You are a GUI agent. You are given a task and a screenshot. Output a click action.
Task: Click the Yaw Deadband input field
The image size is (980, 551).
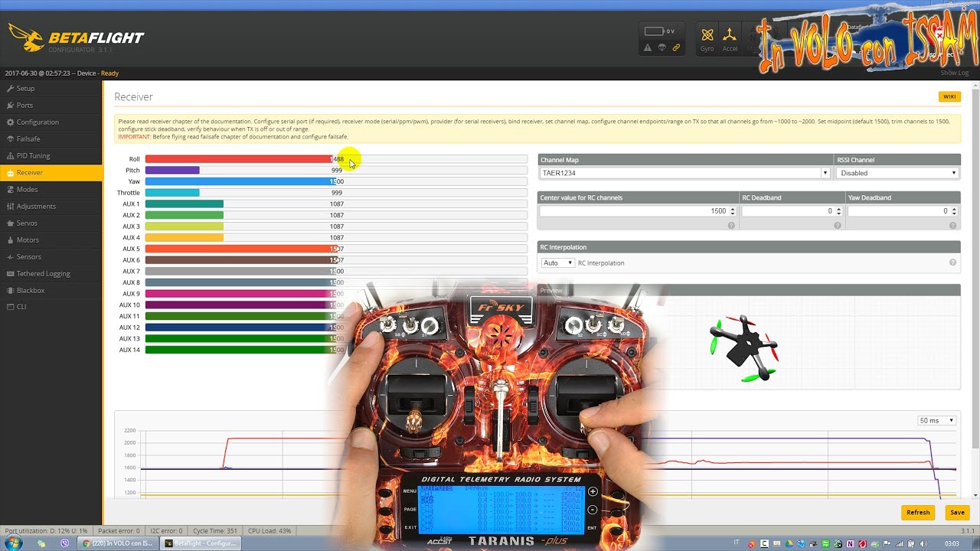[x=903, y=211]
